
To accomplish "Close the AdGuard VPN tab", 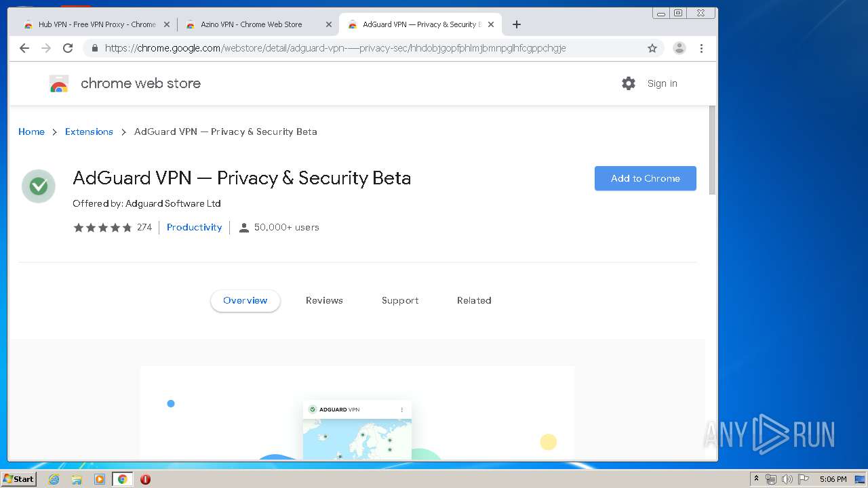I will (491, 24).
